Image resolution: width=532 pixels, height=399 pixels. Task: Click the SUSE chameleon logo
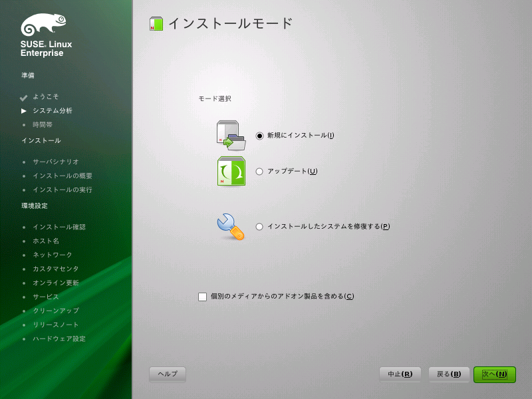coord(43,25)
